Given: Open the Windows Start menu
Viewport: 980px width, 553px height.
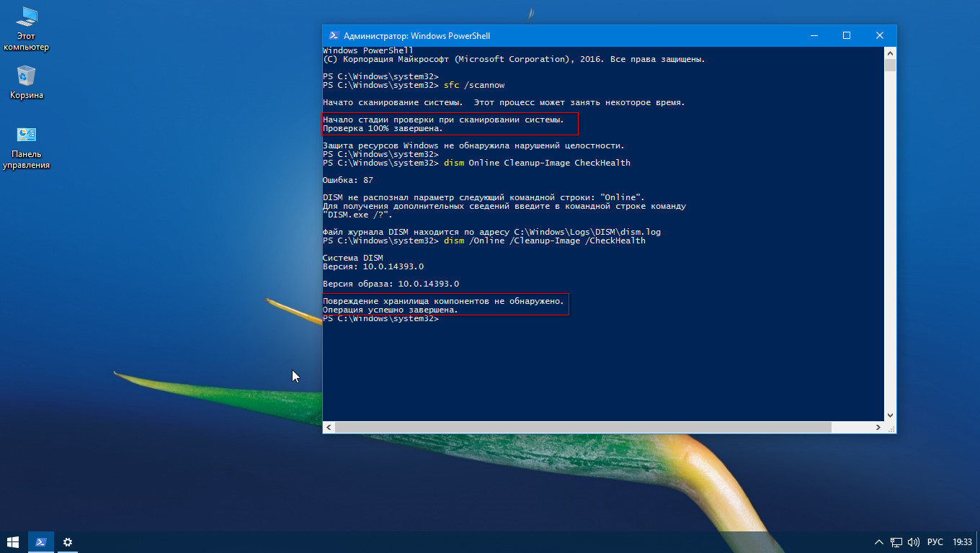Looking at the screenshot, I should coord(13,542).
